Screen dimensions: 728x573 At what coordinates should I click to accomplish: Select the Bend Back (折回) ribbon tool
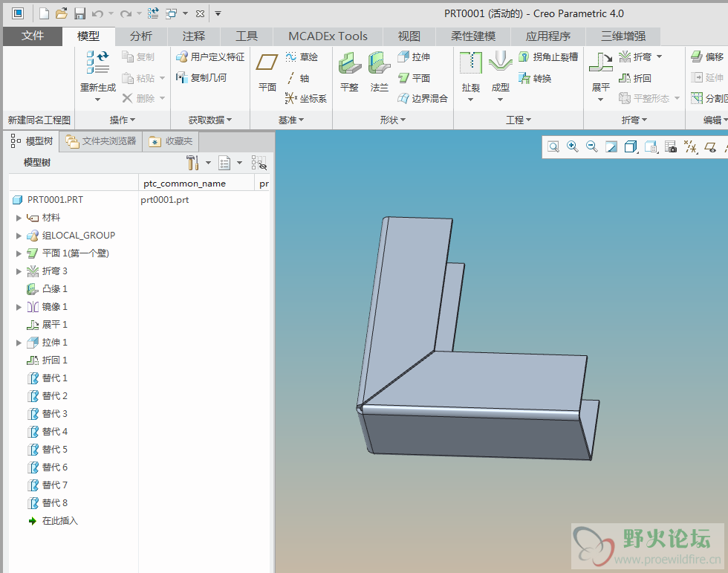coord(635,78)
